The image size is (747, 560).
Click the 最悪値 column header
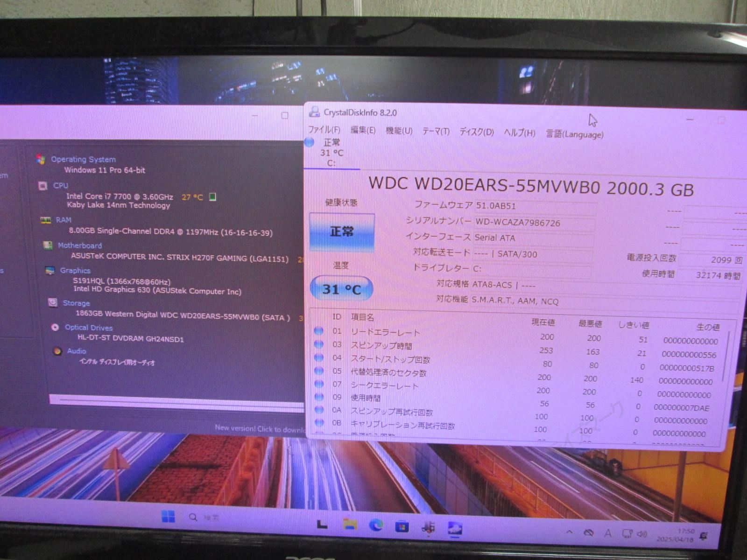pos(590,323)
